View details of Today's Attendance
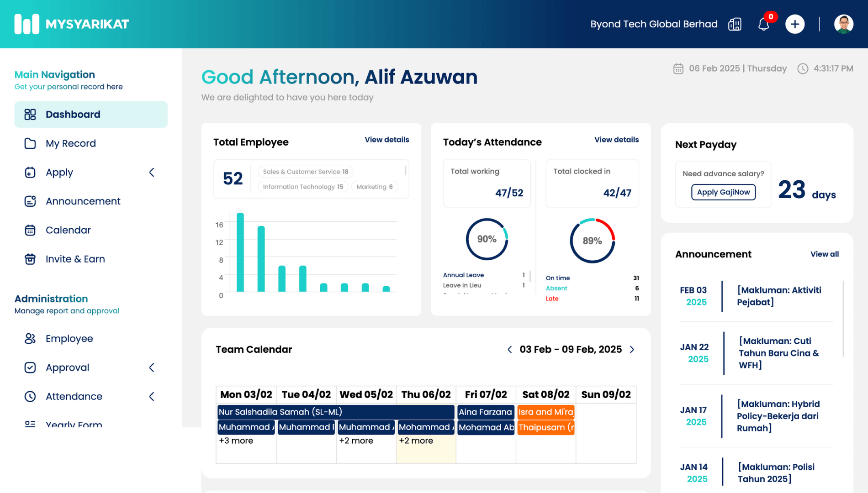The image size is (868, 493). point(616,140)
